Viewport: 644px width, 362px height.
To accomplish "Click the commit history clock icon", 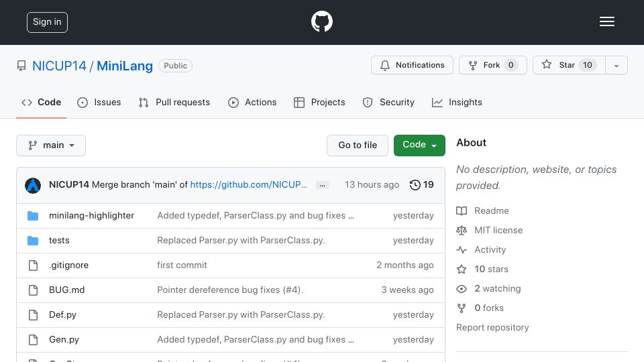I will coord(415,185).
